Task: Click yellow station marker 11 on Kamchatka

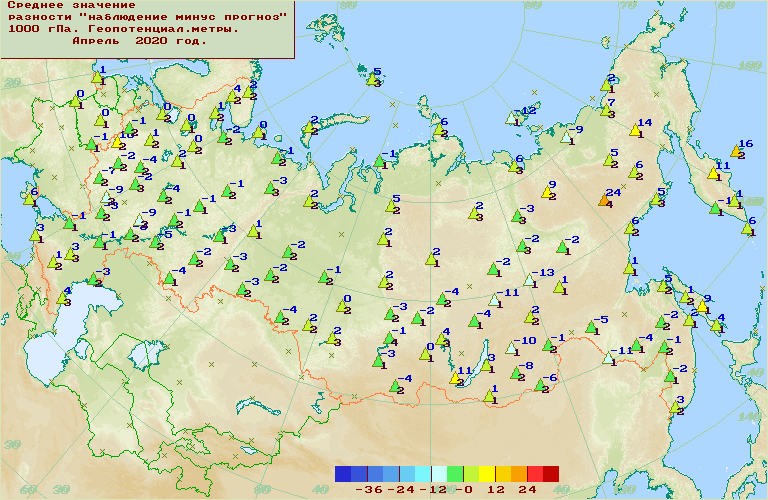Action: click(x=714, y=173)
